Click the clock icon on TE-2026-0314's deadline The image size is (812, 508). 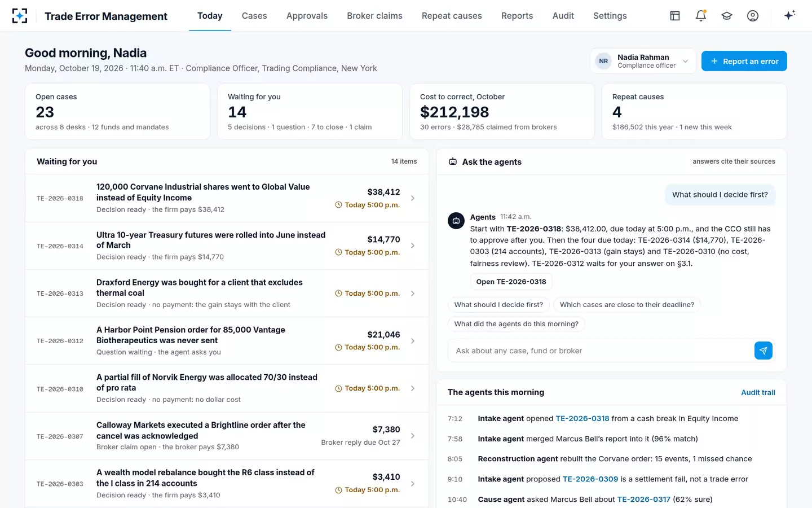338,252
